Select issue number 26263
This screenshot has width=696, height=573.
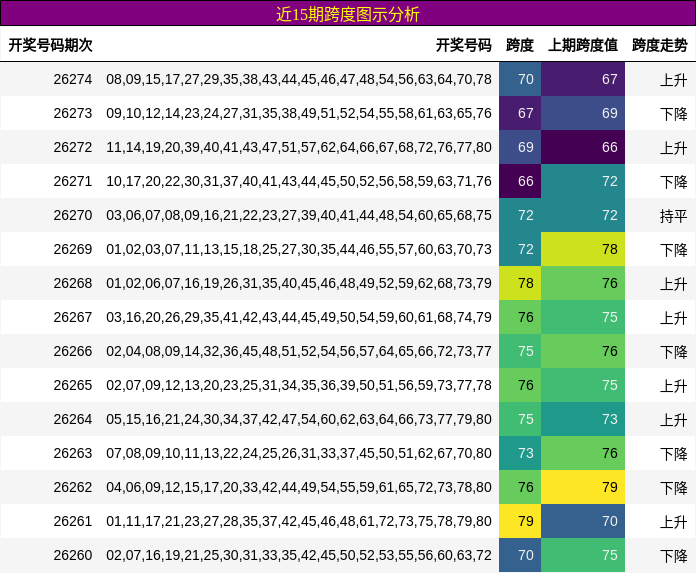coord(73,453)
